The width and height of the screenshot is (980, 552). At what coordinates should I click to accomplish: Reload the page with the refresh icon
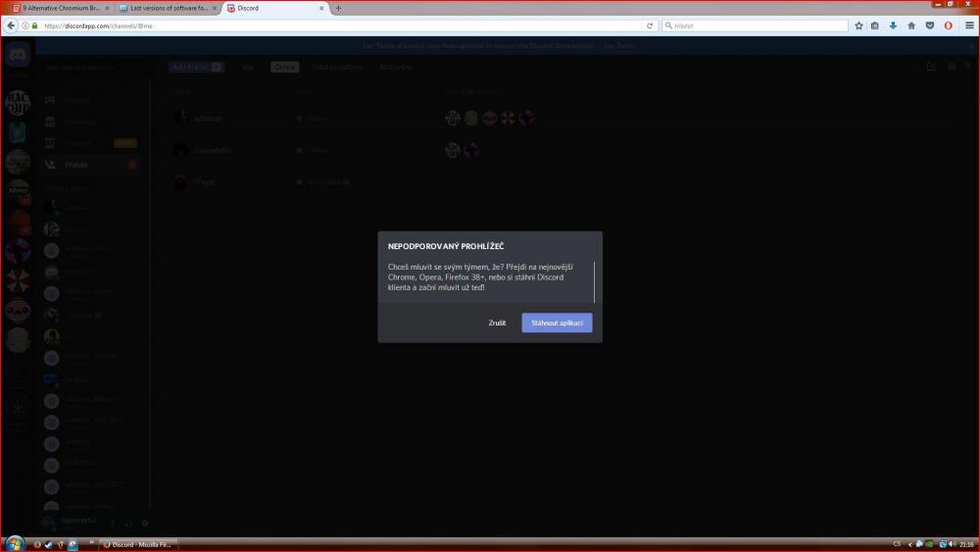pos(650,25)
